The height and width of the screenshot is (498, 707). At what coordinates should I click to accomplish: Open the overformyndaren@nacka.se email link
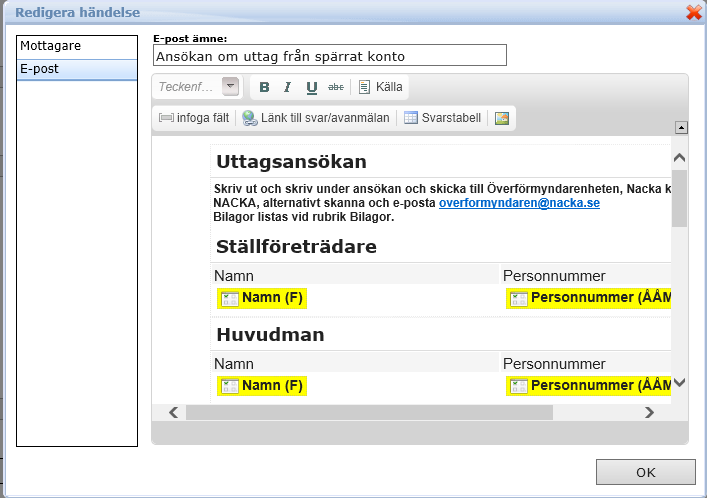[x=519, y=202]
